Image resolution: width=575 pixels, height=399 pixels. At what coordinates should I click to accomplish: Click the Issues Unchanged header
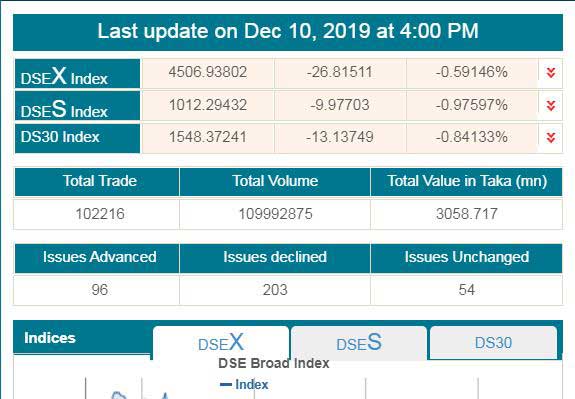[466, 258]
